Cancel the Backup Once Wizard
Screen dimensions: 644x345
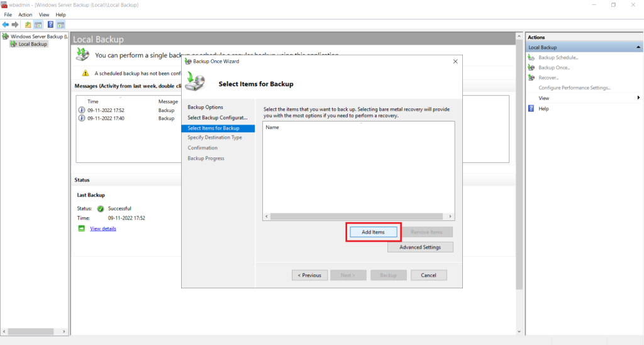point(428,275)
